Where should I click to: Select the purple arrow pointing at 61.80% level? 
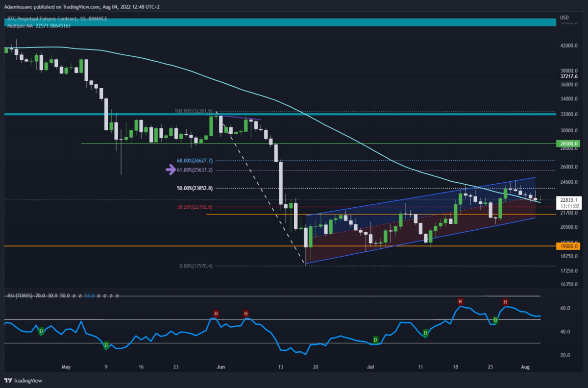pos(171,170)
